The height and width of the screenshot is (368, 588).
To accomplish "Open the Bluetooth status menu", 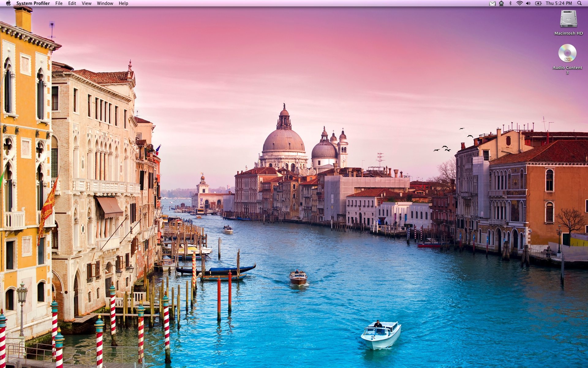I will [510, 3].
